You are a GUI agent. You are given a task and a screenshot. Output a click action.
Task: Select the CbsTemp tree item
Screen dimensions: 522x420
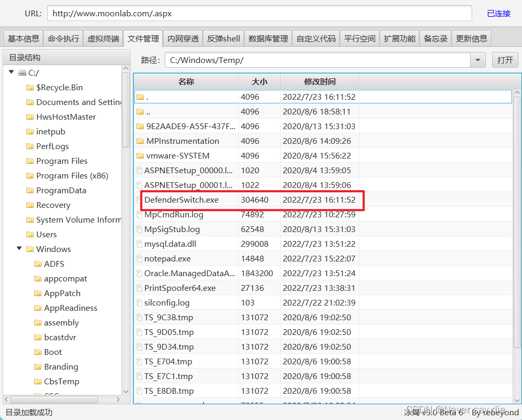tap(61, 381)
